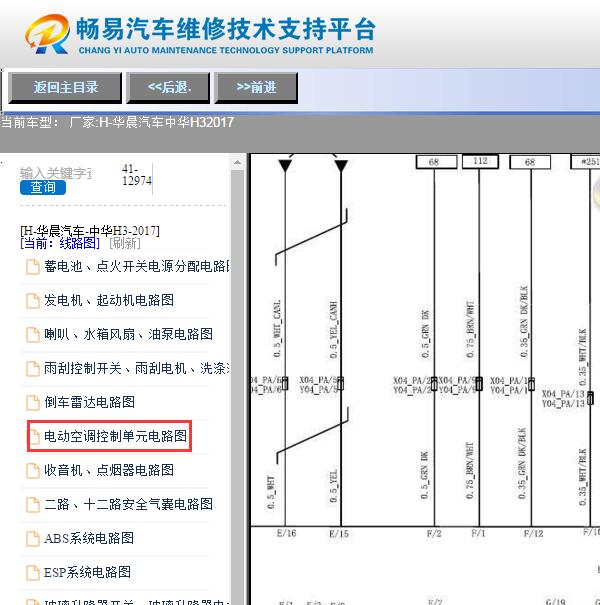Click document icon beside ESP系统电路图
This screenshot has height=605, width=600.
tap(33, 572)
